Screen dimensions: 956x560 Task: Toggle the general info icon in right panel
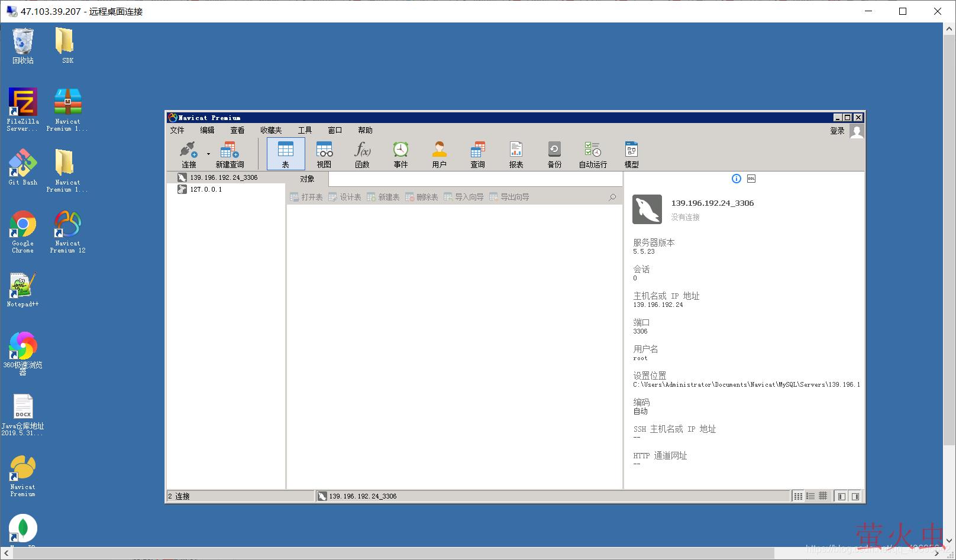click(x=736, y=179)
